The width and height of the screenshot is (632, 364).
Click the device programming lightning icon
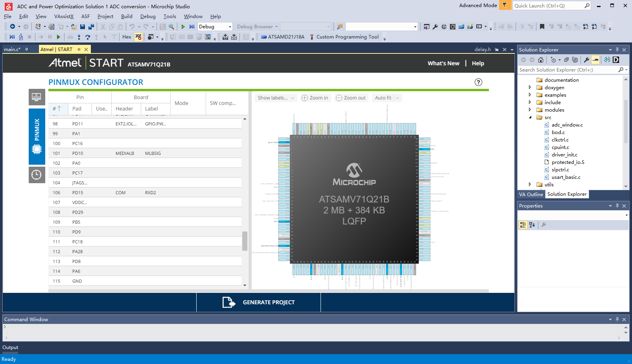point(470,27)
